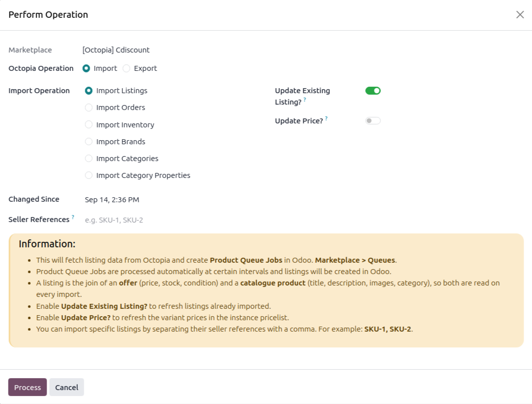Click the Product Queue Jobs bold text
Image resolution: width=532 pixels, height=404 pixels.
coord(246,260)
